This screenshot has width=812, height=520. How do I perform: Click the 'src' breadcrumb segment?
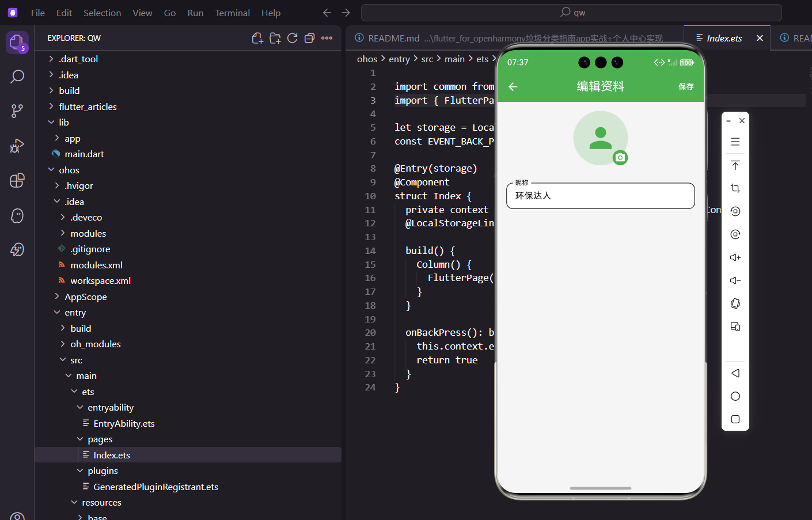427,59
